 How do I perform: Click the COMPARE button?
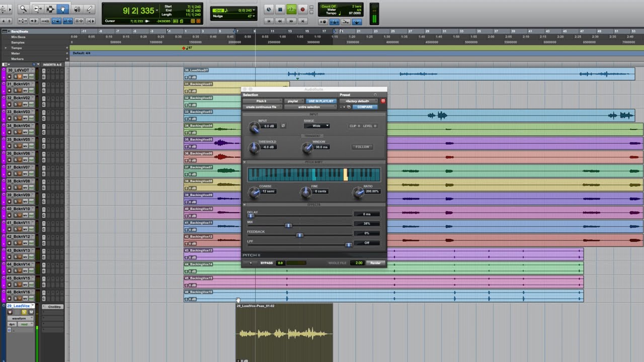point(365,107)
